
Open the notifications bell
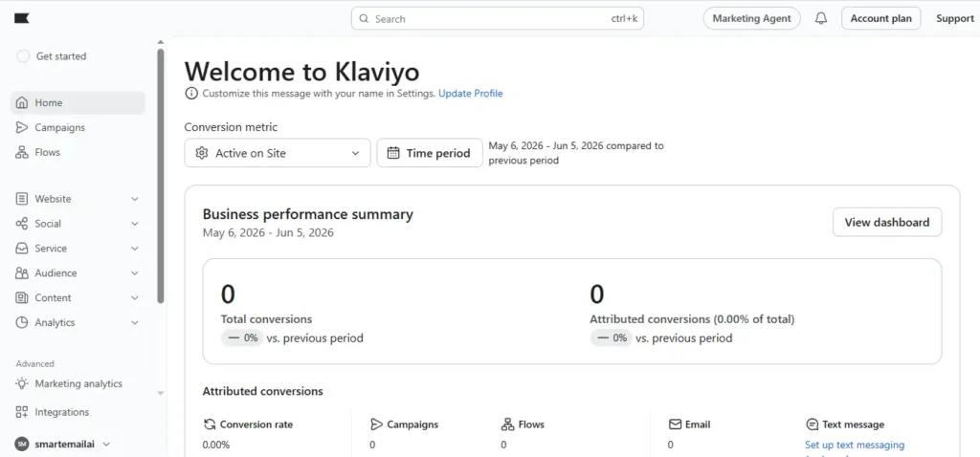(821, 19)
